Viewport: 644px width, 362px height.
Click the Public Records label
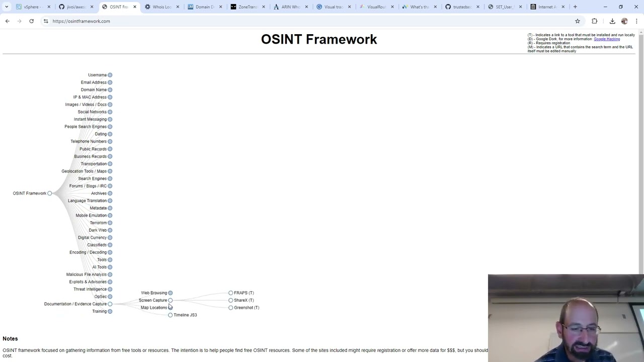point(93,149)
